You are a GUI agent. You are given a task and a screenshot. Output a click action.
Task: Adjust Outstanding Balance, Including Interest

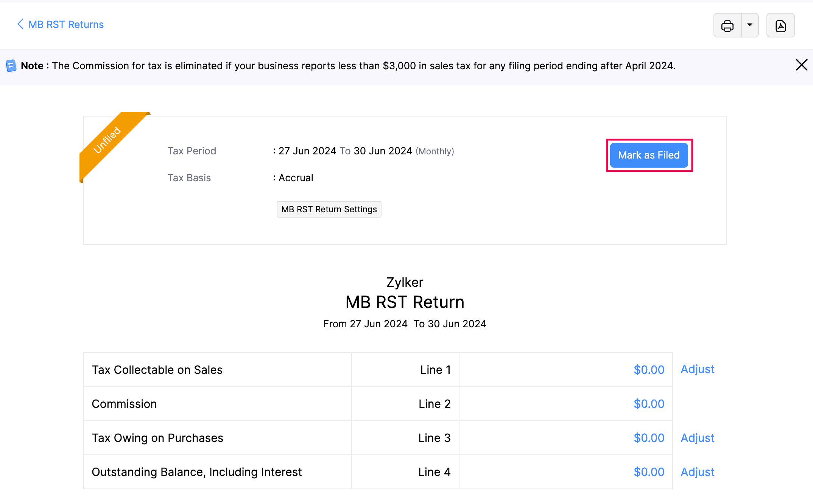coord(697,472)
